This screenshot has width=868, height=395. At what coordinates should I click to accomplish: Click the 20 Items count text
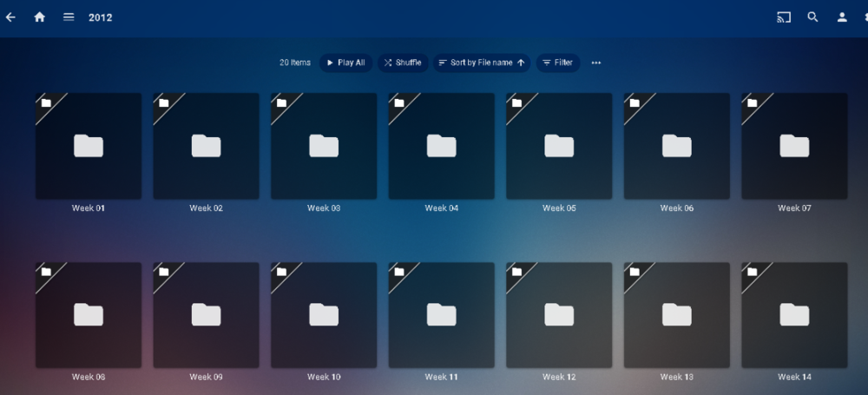click(295, 63)
